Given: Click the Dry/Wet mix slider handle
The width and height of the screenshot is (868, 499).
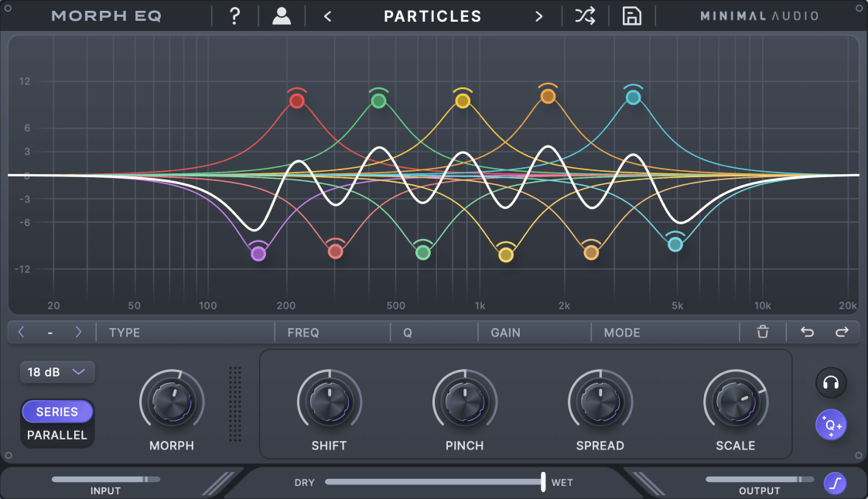Looking at the screenshot, I should point(543,482).
